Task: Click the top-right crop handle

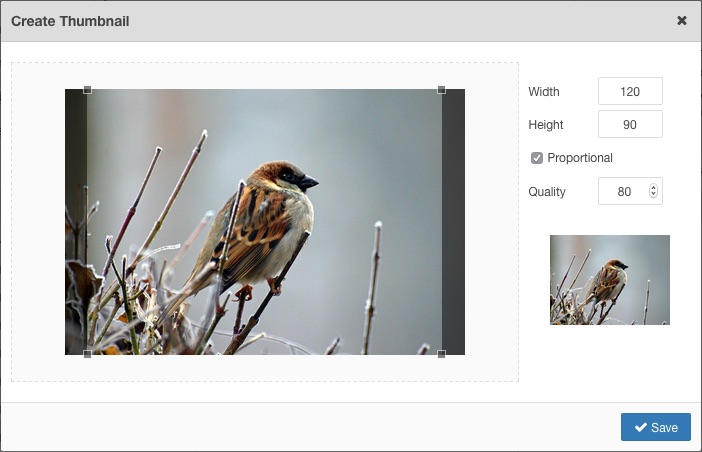Action: tap(441, 90)
